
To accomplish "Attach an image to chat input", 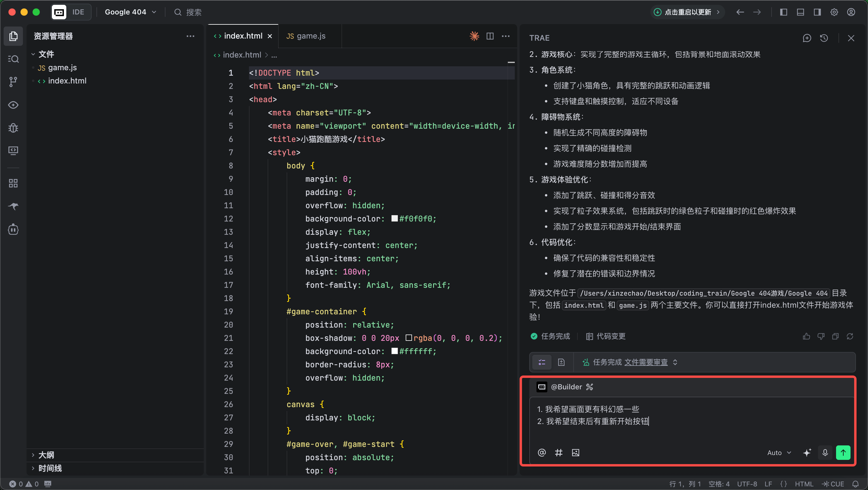I will pos(576,453).
